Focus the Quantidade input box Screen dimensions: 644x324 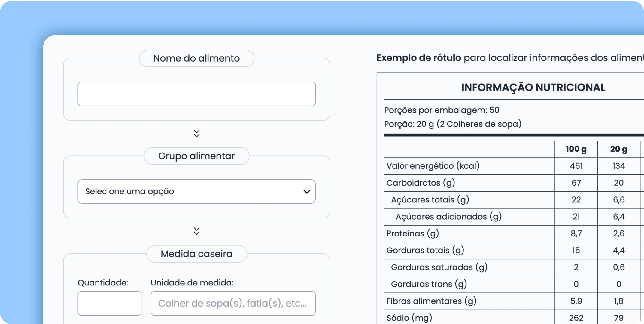tap(109, 303)
